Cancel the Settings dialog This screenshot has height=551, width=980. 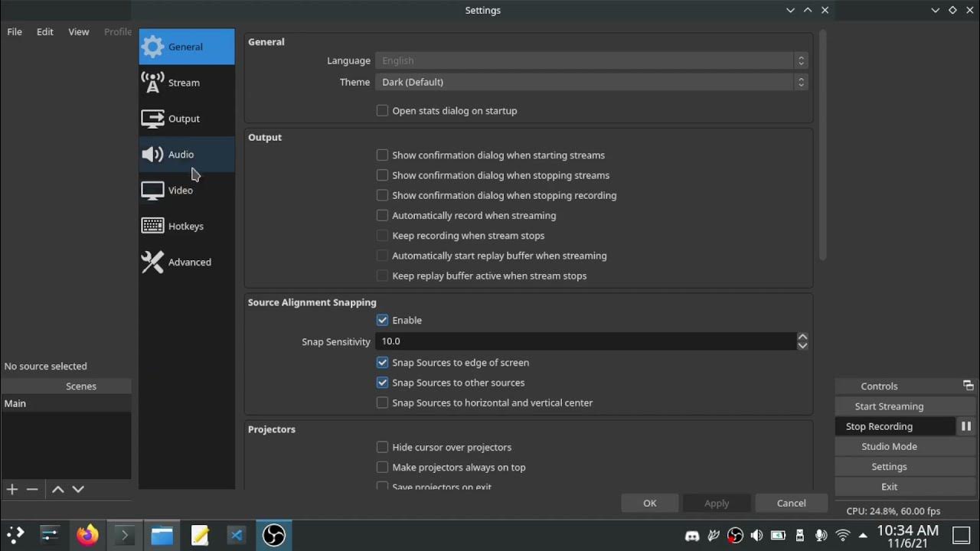(x=792, y=503)
